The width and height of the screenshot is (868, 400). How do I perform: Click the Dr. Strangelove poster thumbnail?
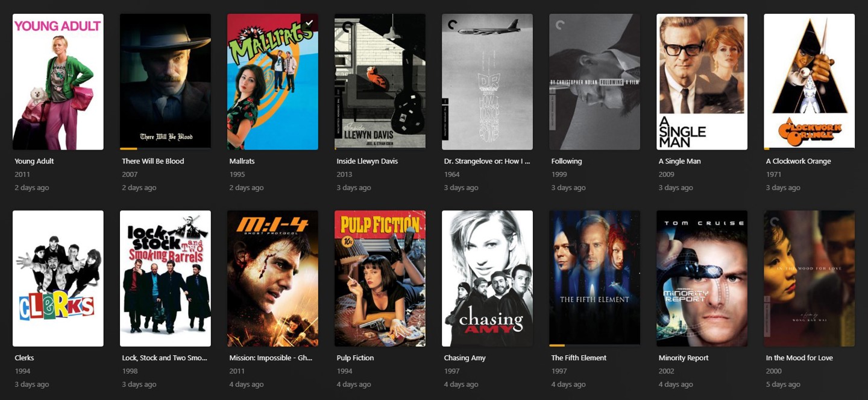[x=487, y=82]
